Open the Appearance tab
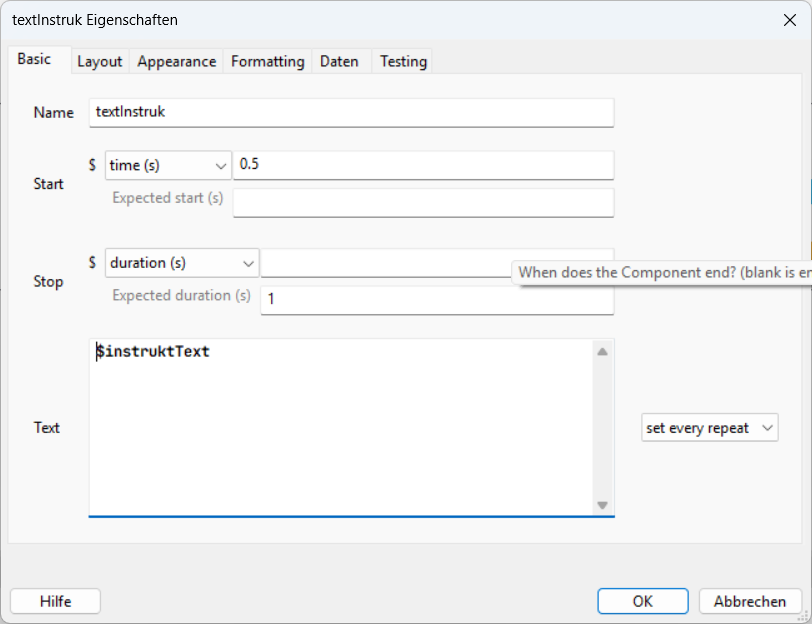 tap(177, 62)
